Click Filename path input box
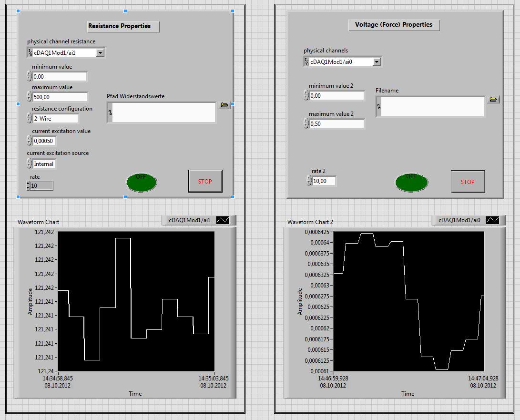 (x=432, y=106)
